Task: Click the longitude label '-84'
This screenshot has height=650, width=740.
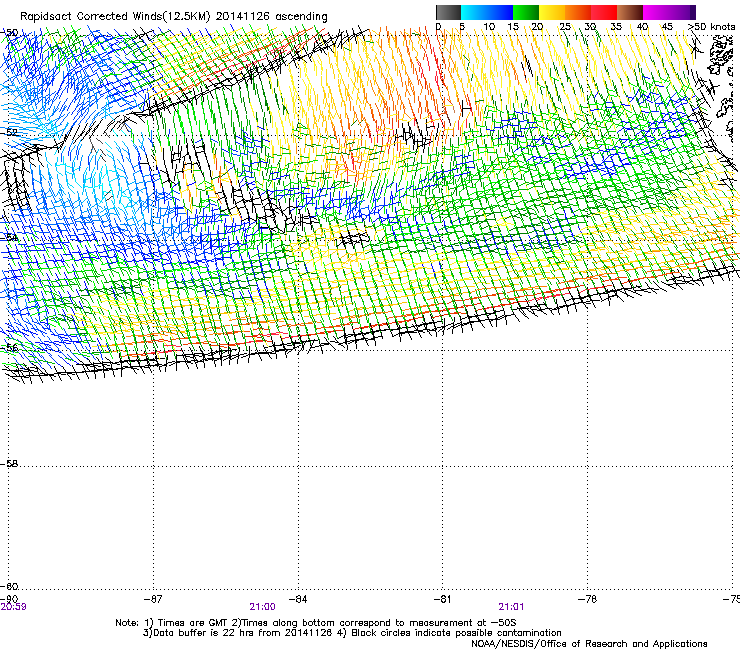Action: click(x=298, y=599)
